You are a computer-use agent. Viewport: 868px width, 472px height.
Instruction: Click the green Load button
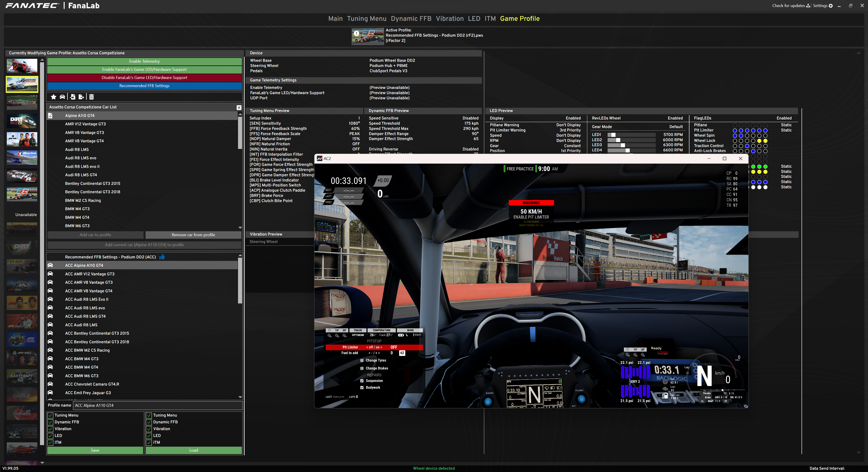193,450
